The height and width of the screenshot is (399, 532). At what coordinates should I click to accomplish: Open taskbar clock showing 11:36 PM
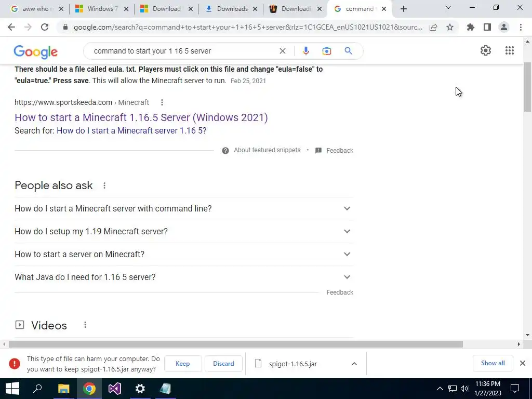point(487,389)
